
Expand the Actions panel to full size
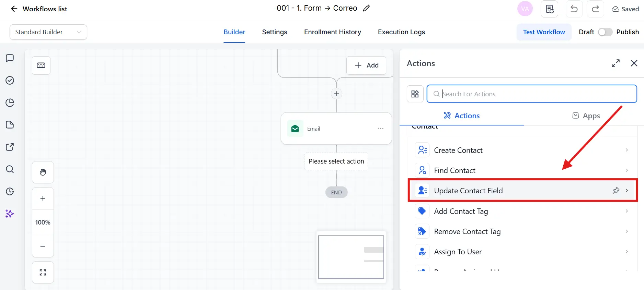tap(616, 63)
